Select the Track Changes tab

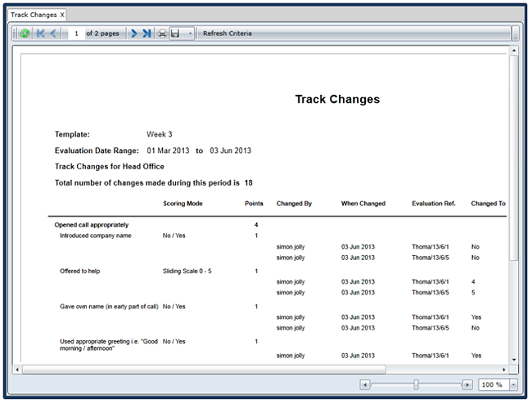[x=33, y=15]
